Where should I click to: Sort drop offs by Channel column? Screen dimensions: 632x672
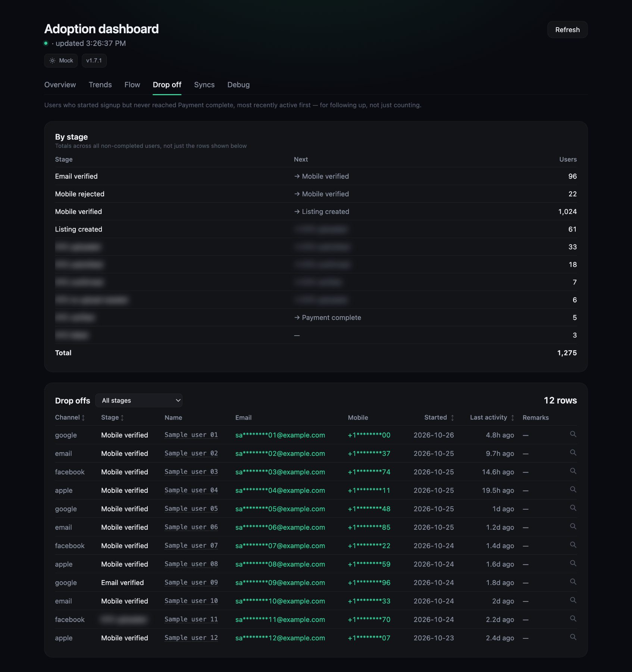tap(70, 417)
